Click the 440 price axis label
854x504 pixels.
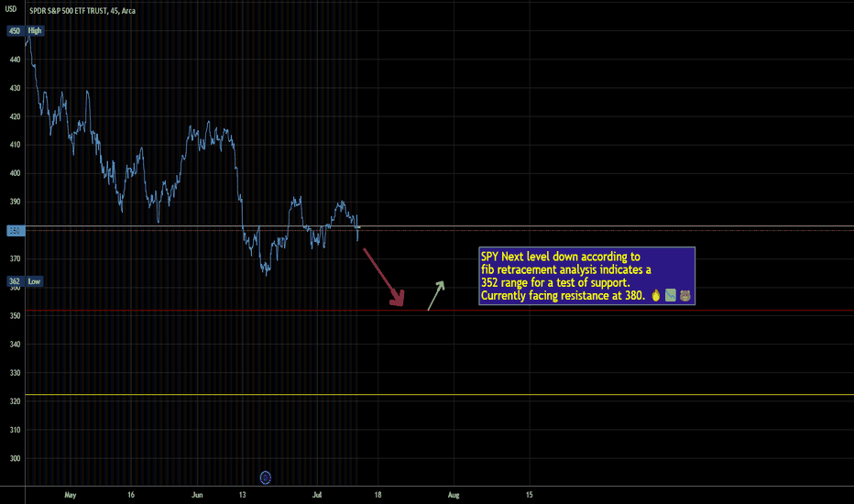15,60
